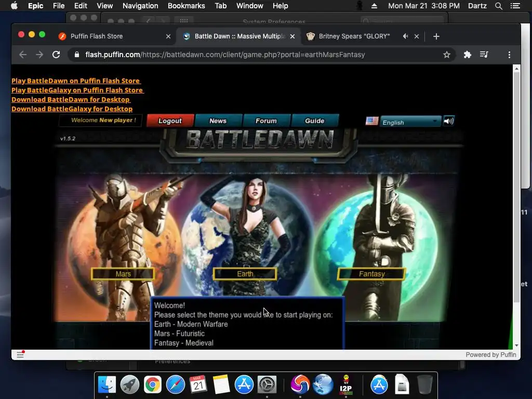
Task: Select the Mars theme
Action: point(123,274)
